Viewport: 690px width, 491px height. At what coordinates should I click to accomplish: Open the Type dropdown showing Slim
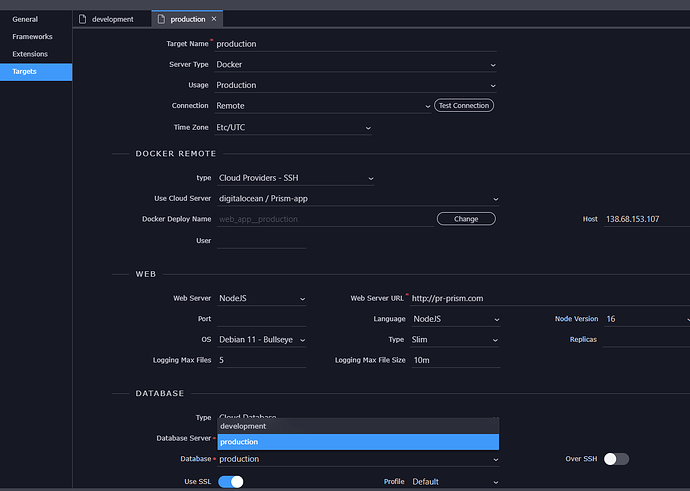tap(455, 340)
